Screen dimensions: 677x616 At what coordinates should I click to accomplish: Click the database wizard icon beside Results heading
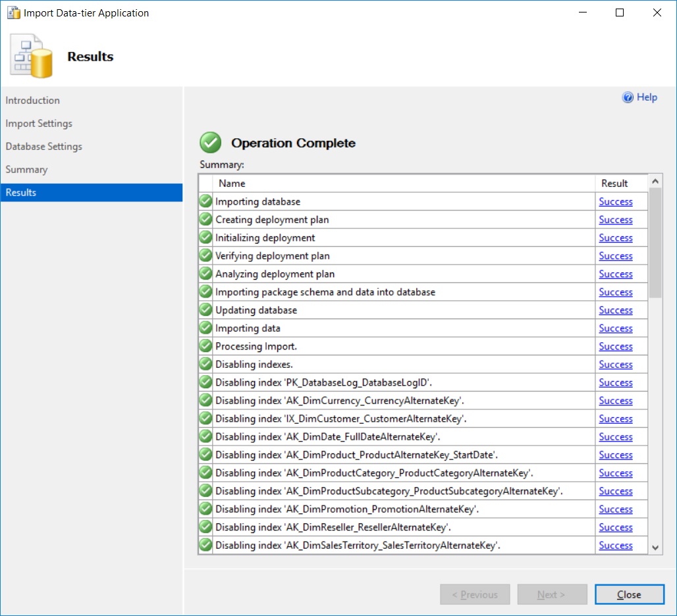pyautogui.click(x=32, y=56)
